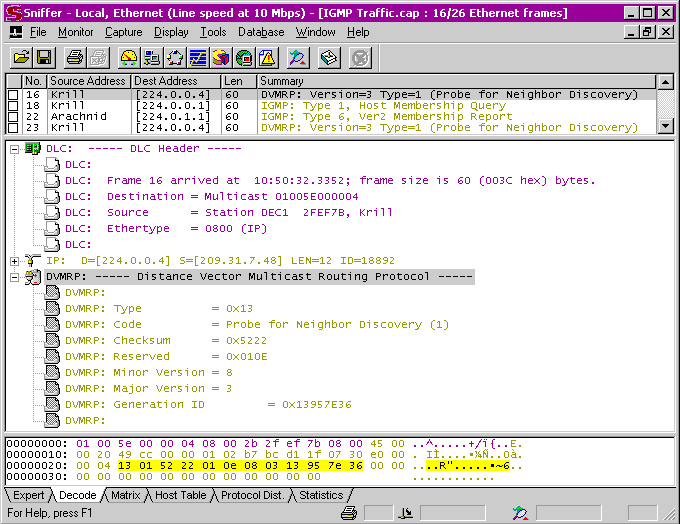Click the Save floppy disk icon
The width and height of the screenshot is (680, 524).
(44, 57)
